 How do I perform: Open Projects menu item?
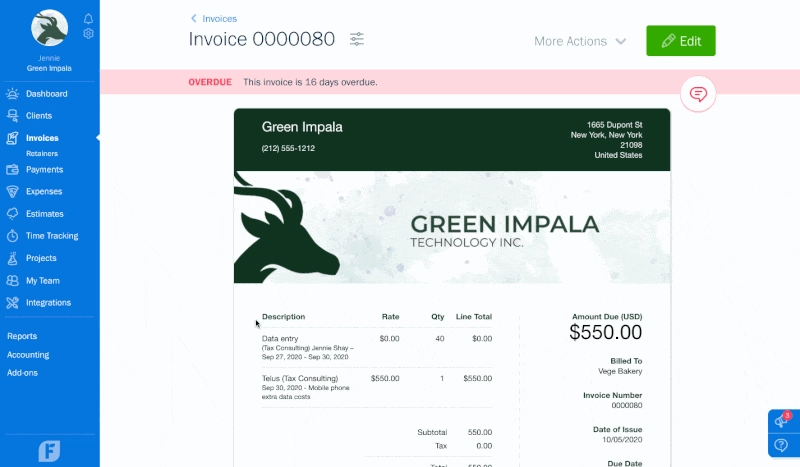41,258
